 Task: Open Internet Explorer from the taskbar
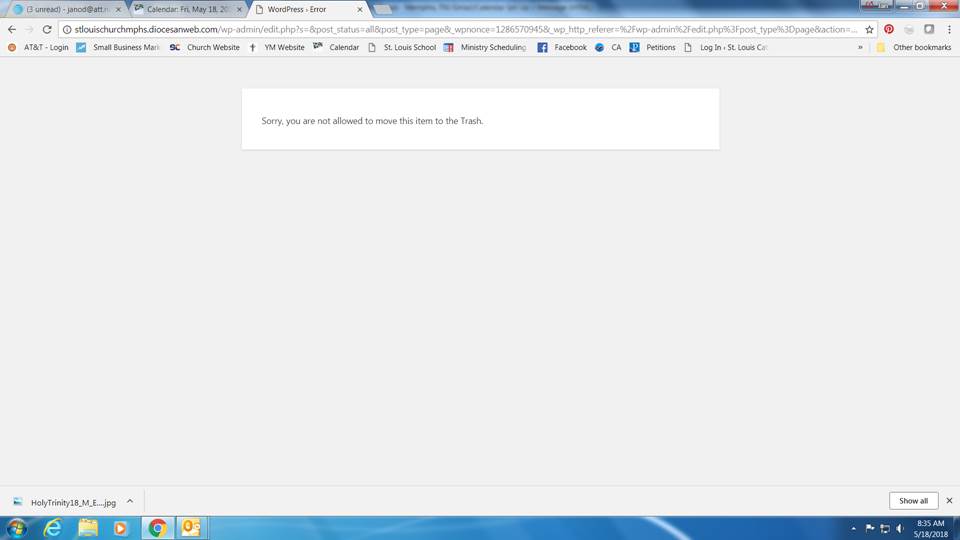(52, 527)
